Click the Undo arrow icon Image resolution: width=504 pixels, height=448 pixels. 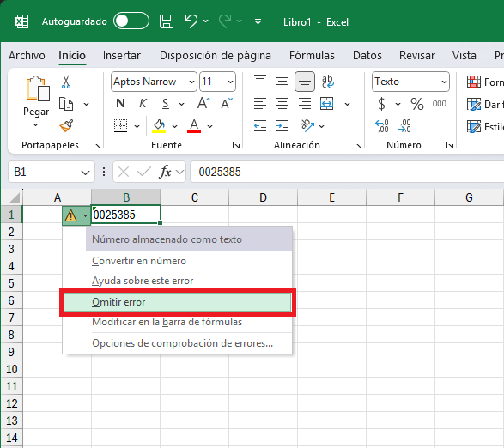tap(191, 21)
